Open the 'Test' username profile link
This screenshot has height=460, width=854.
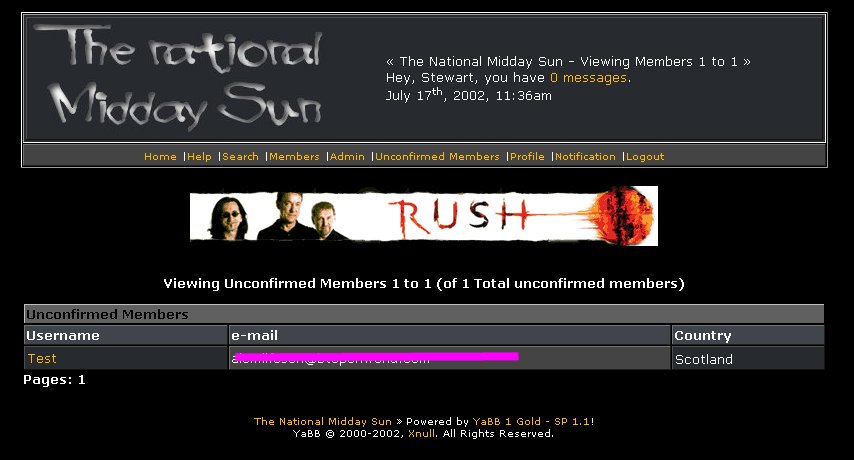point(42,358)
